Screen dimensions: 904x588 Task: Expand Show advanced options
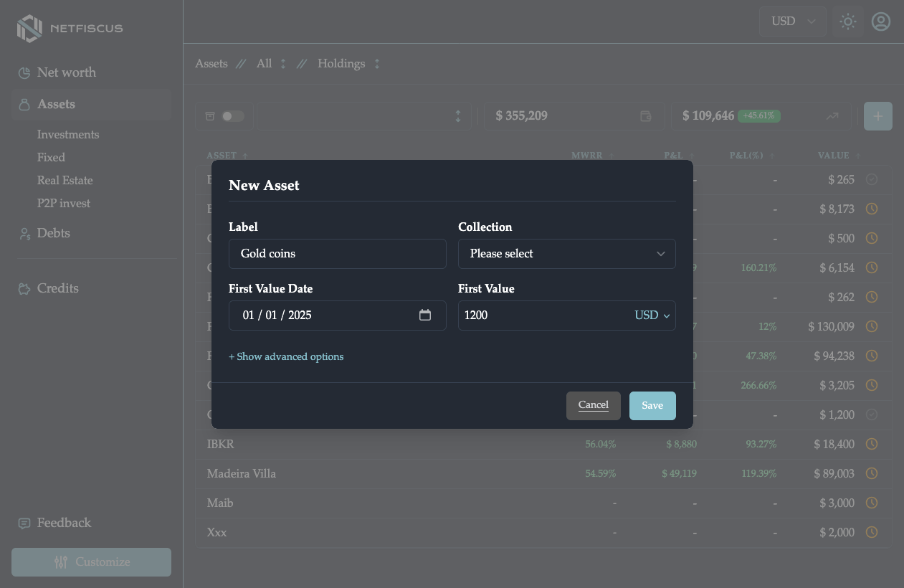point(286,356)
